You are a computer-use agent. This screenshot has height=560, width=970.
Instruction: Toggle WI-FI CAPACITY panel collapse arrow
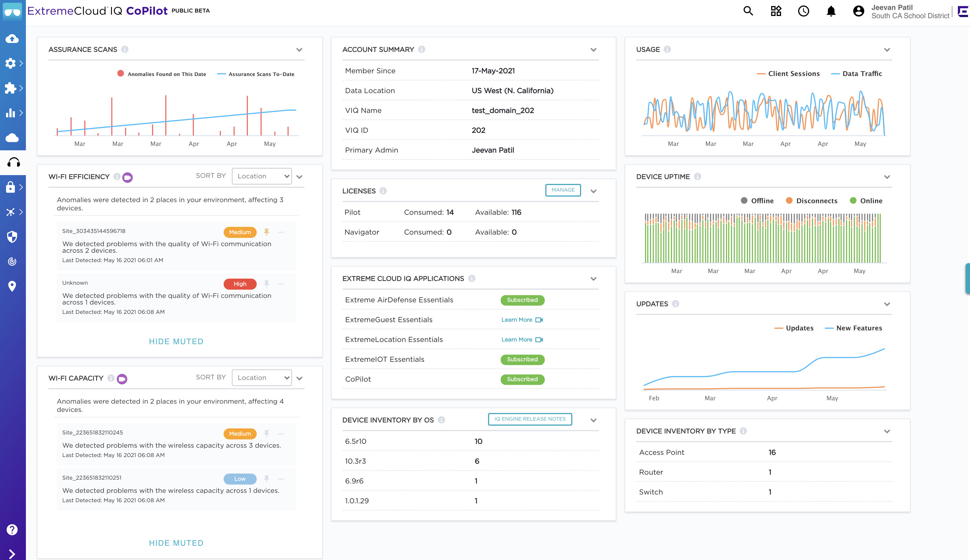301,378
